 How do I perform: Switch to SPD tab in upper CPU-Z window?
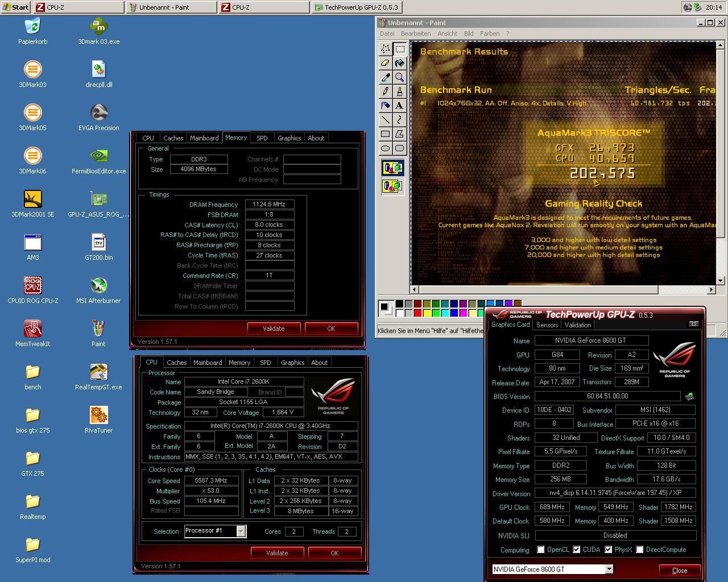click(x=262, y=138)
